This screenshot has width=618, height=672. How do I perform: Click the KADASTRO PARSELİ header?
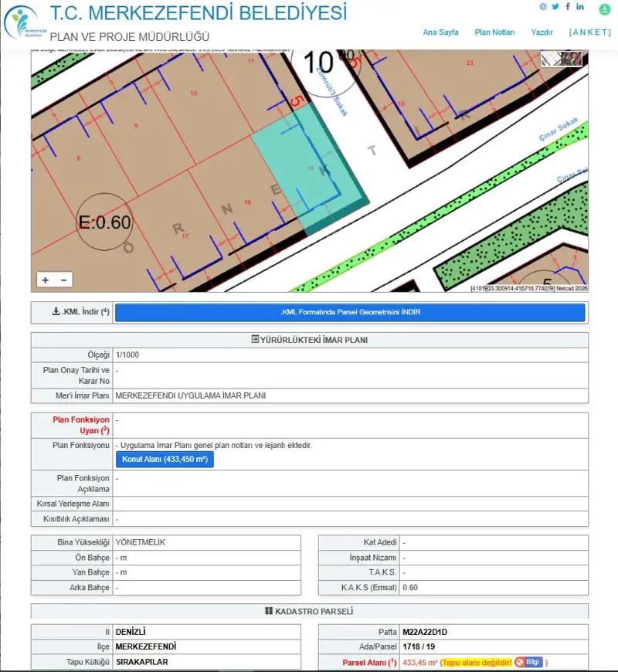click(310, 611)
